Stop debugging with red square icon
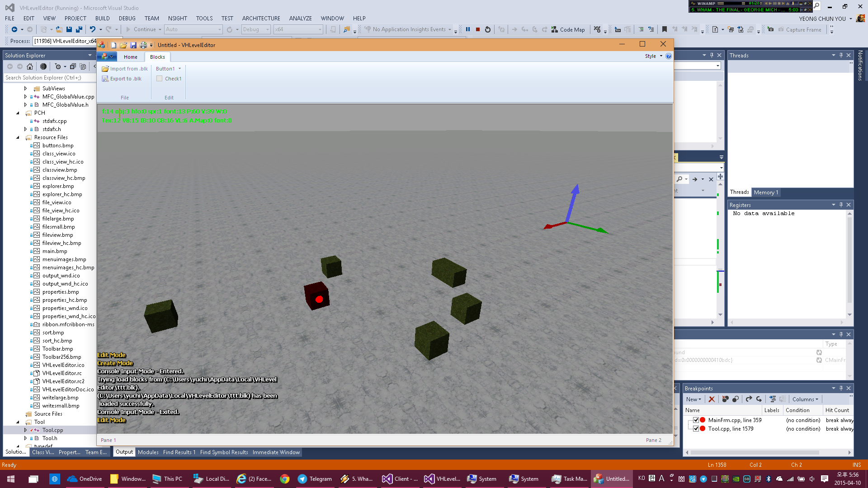Viewport: 868px width, 488px height. pyautogui.click(x=478, y=29)
